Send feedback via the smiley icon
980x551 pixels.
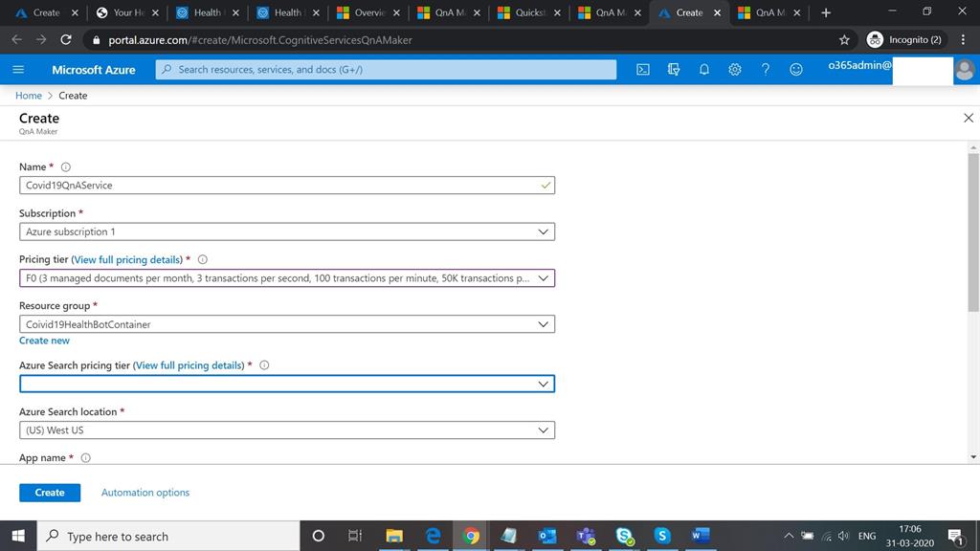795,69
